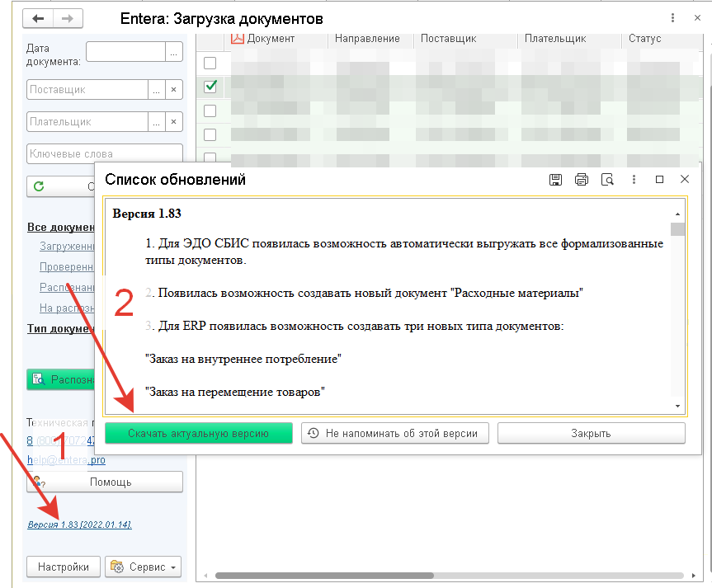Open the Плательщик selection ellipsis button

pos(156,122)
